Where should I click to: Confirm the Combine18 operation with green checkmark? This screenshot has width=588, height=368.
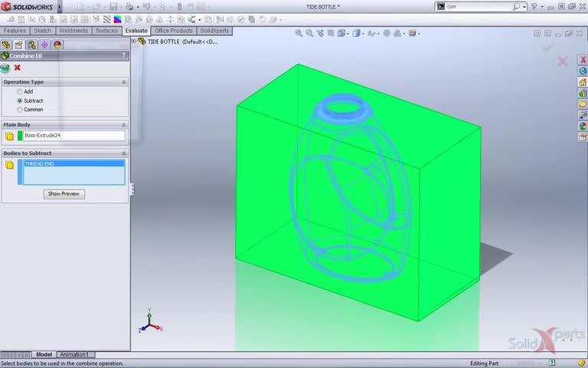[x=5, y=68]
